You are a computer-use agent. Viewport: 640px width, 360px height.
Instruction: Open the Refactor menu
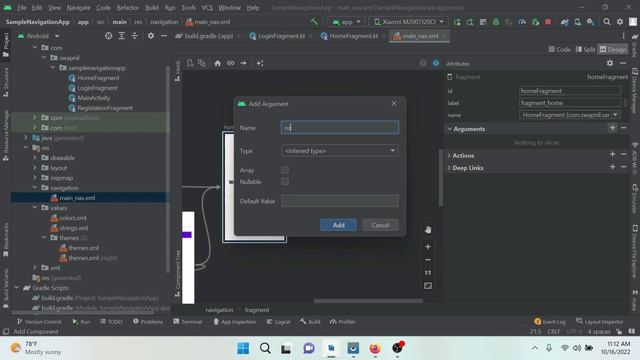click(x=128, y=7)
